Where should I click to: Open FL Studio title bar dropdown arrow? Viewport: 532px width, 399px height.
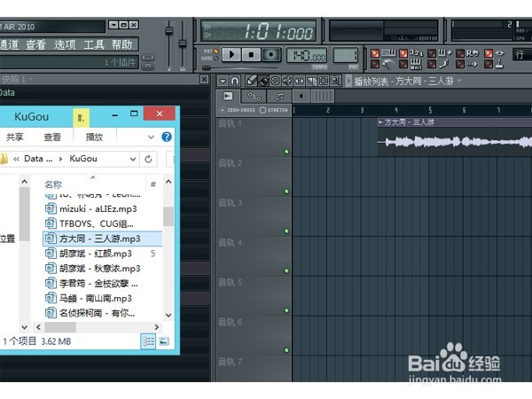113,25
